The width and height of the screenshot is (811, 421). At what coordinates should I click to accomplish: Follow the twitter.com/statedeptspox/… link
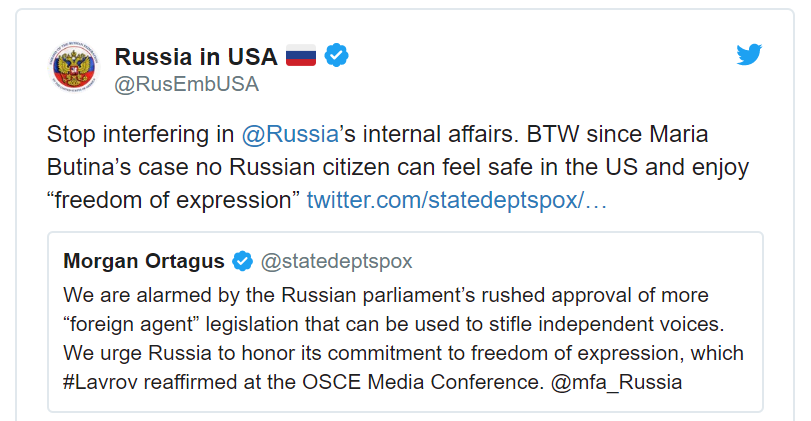(x=457, y=200)
